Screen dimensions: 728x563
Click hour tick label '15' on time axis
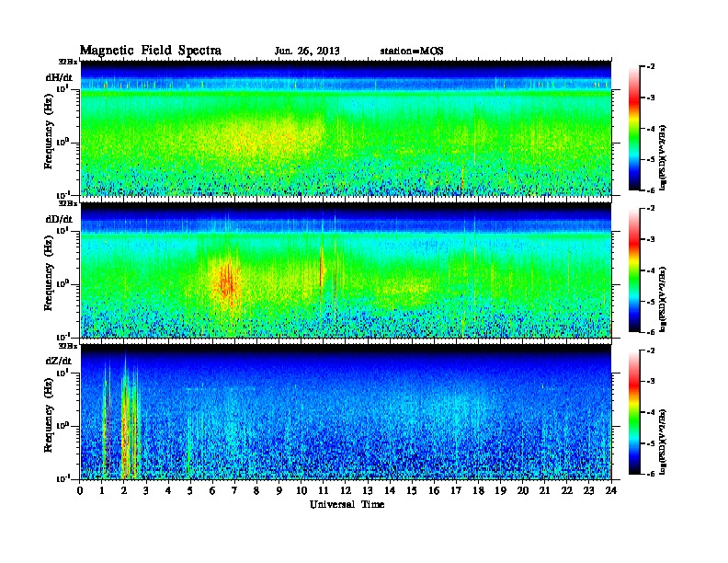point(412,491)
